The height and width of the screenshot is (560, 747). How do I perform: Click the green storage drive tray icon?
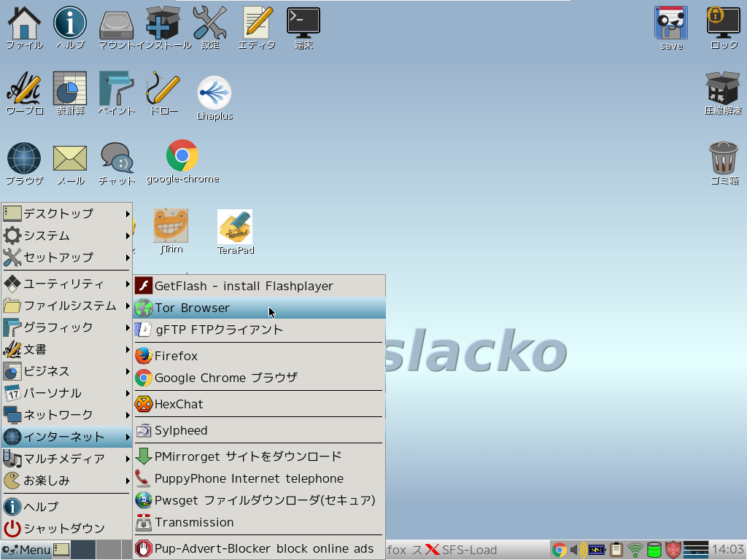click(654, 550)
